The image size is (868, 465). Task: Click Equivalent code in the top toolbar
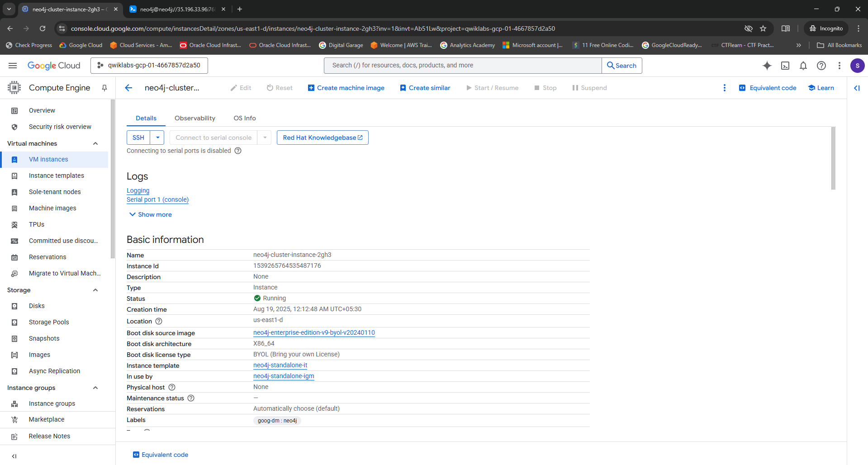pyautogui.click(x=768, y=88)
